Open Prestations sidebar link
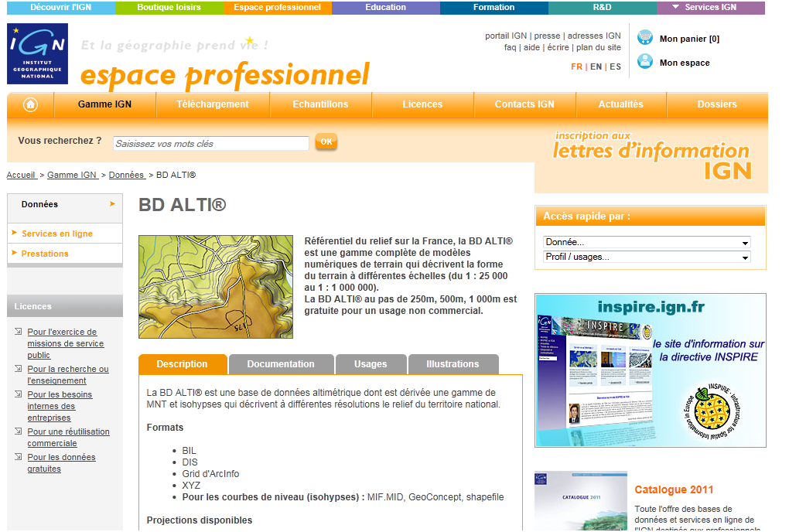The height and width of the screenshot is (532, 789). click(x=45, y=254)
